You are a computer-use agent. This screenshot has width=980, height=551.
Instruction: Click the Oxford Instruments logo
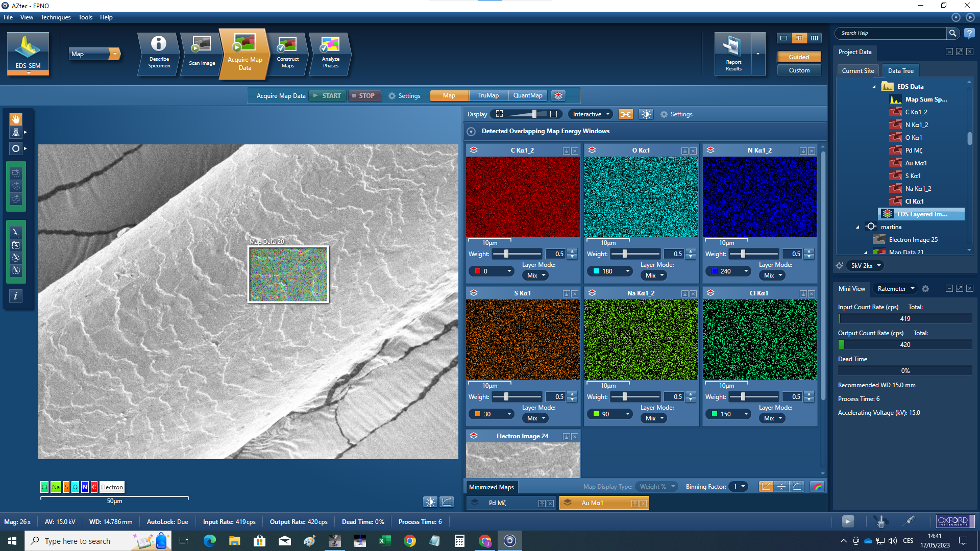coord(955,521)
